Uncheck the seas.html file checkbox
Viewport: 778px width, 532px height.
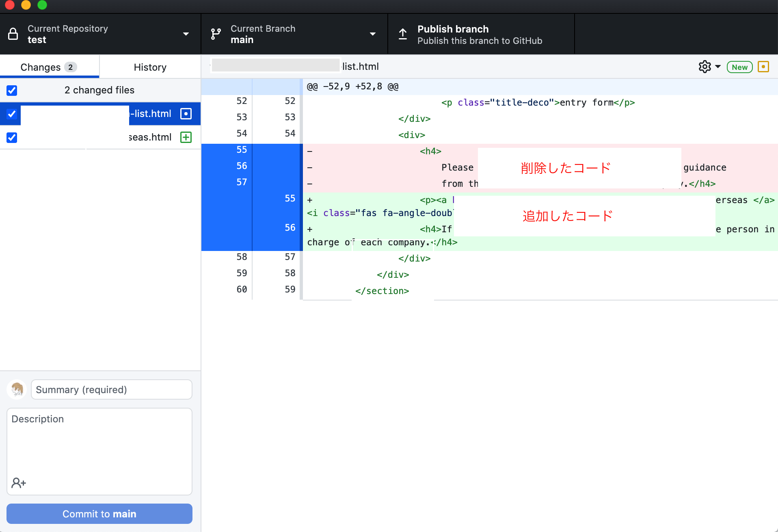point(12,137)
